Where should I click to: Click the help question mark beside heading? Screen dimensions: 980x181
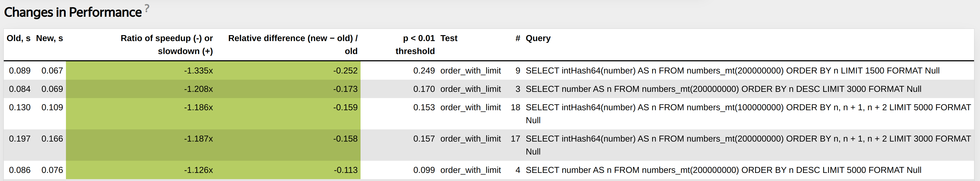coord(147,8)
